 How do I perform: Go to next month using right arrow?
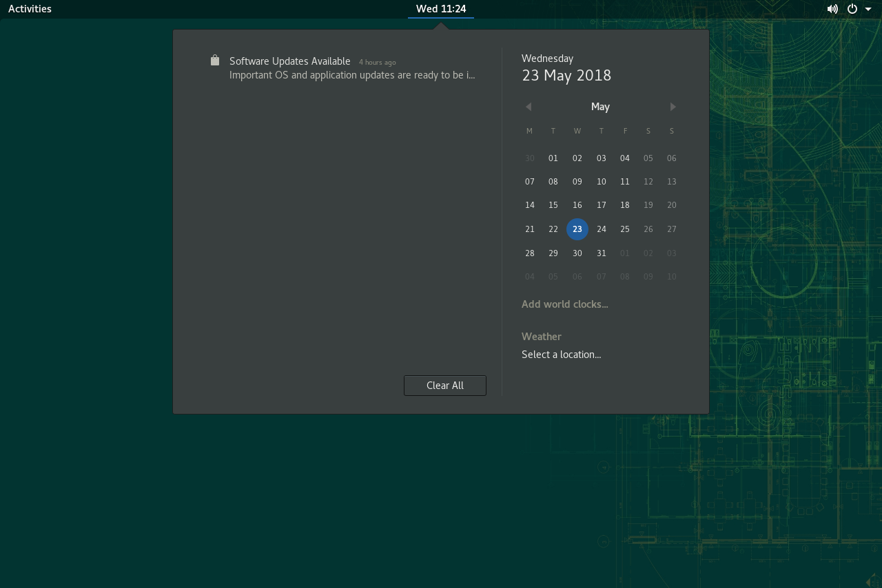point(673,107)
